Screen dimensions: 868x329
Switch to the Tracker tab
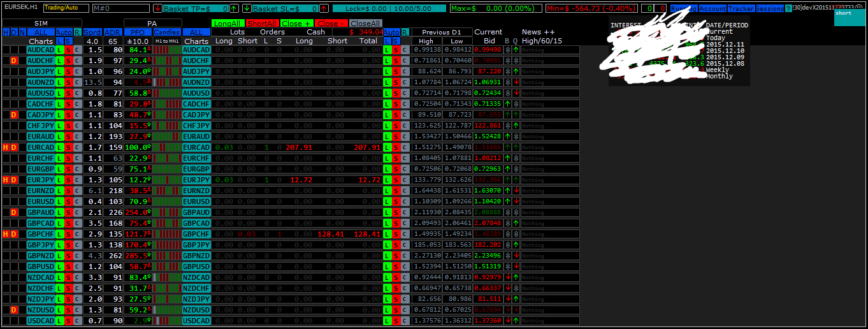tap(741, 8)
